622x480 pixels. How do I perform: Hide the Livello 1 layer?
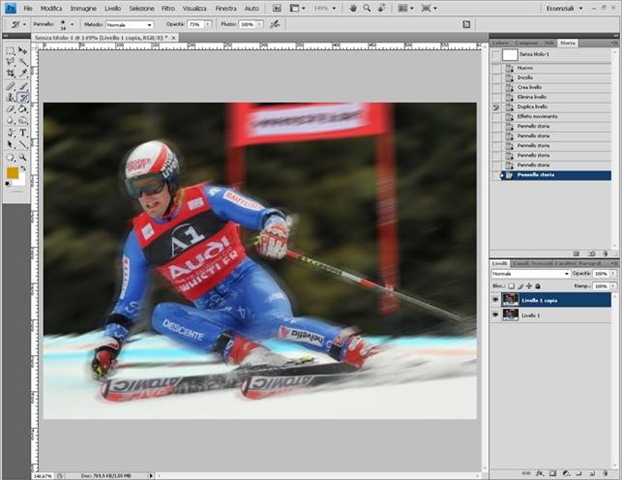(495, 315)
